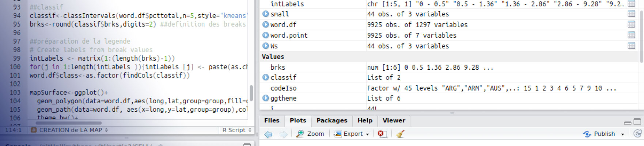This screenshot has height=146, width=644.
Task: Open the Viewer tab
Action: 394,120
